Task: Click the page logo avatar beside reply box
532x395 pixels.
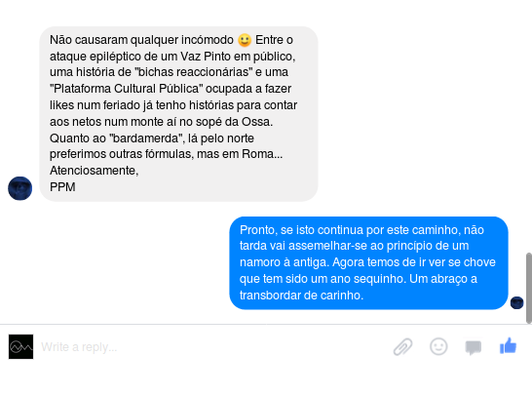Action: pos(20,347)
